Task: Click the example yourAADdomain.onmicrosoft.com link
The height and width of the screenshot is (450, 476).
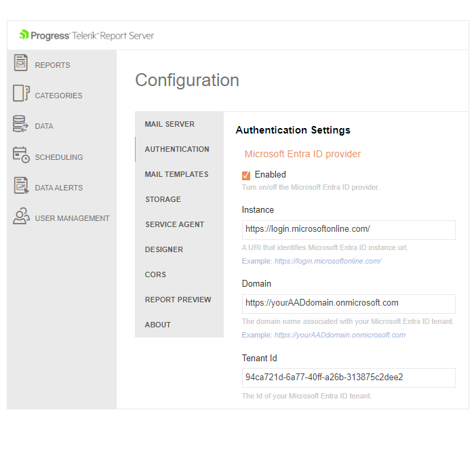Action: (340, 335)
